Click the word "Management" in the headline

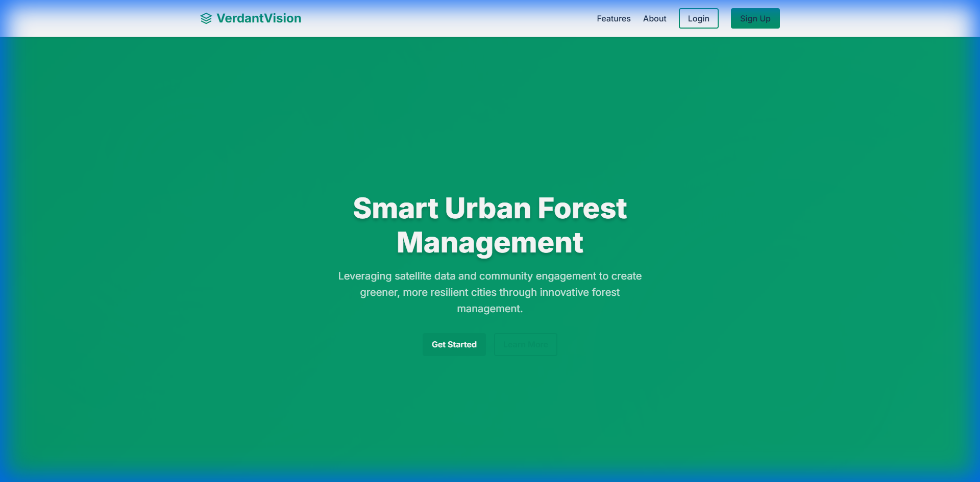[490, 242]
